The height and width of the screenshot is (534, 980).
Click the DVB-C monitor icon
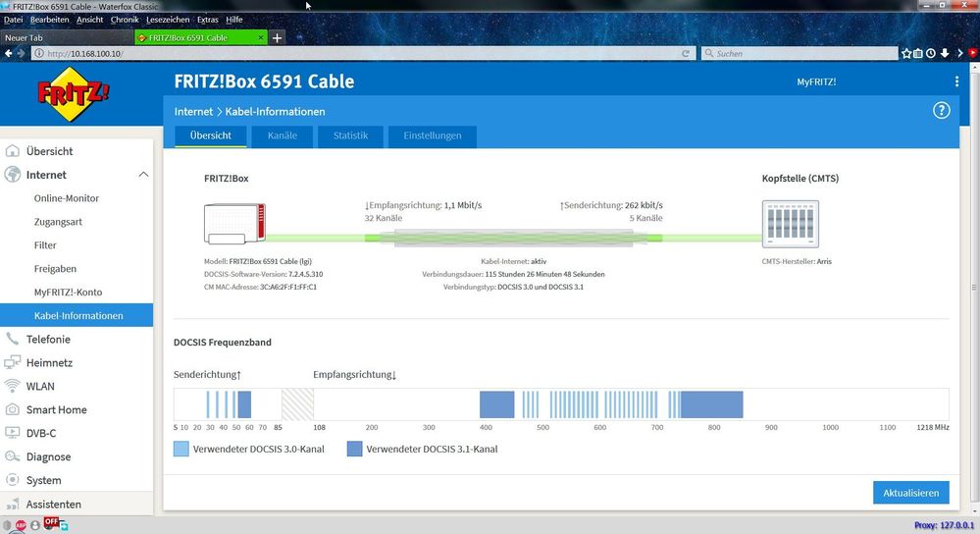(x=12, y=433)
